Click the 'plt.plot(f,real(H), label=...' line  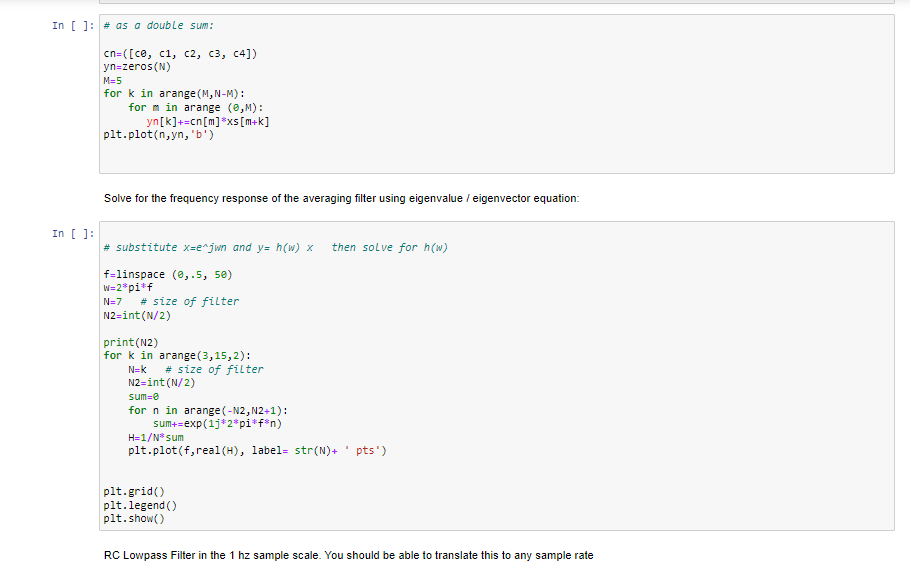(257, 451)
